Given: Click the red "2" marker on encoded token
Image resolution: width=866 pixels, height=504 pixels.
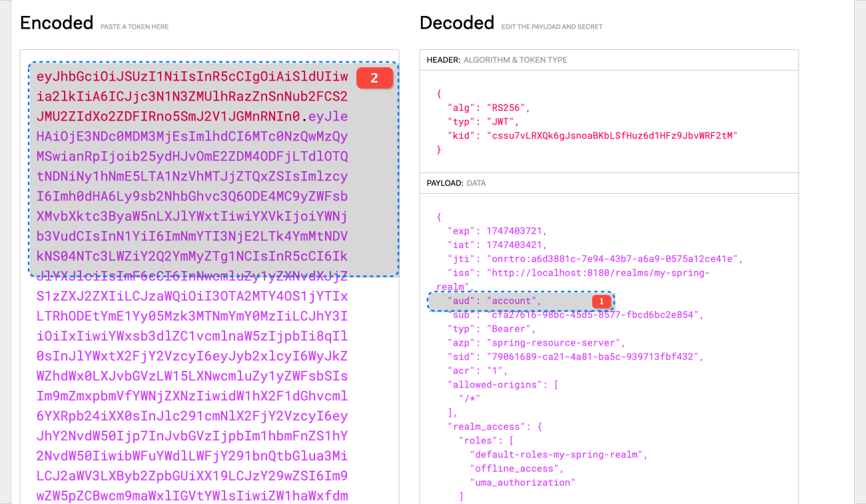Looking at the screenshot, I should (x=375, y=77).
